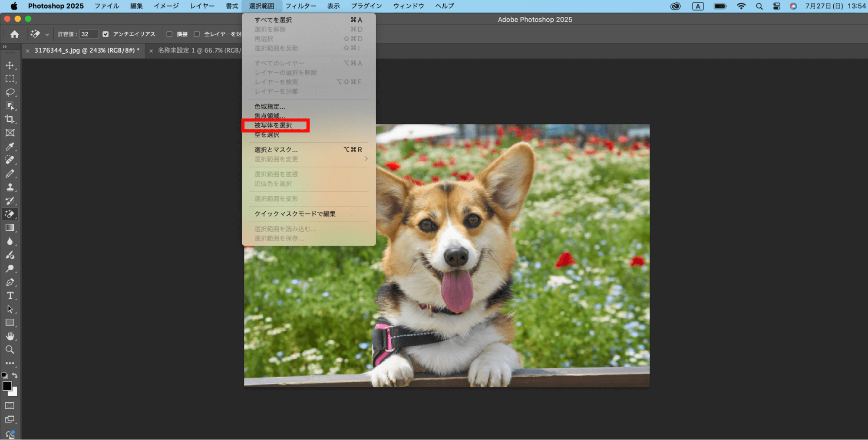The height and width of the screenshot is (440, 868).
Task: Select the Move tool
Action: (x=10, y=66)
